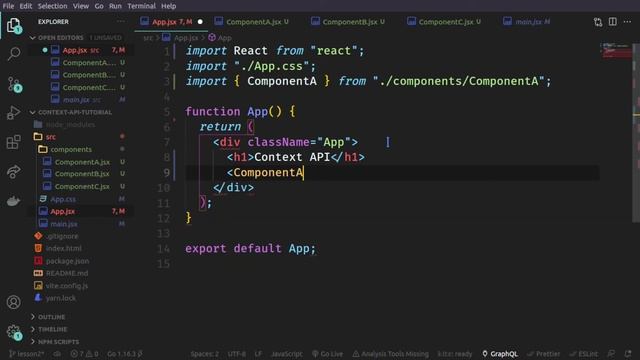The width and height of the screenshot is (640, 360).
Task: Open ComponentB.jsx in file tree
Action: tap(82, 174)
